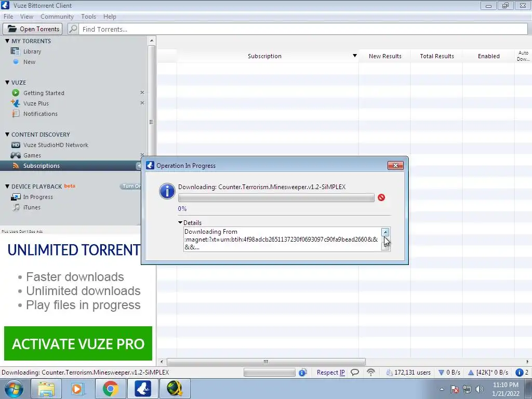This screenshot has width=532, height=399.
Task: Click the upload speed up arrow icon
Action: coord(471,373)
